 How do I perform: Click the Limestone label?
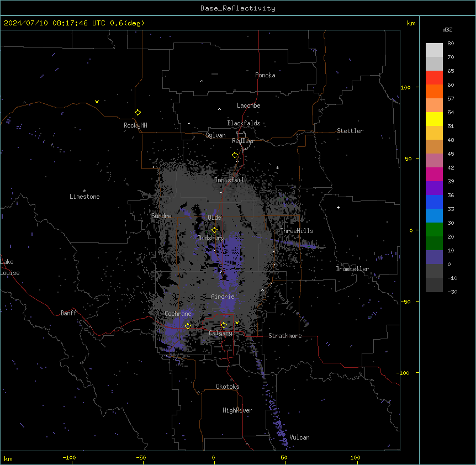tap(84, 197)
